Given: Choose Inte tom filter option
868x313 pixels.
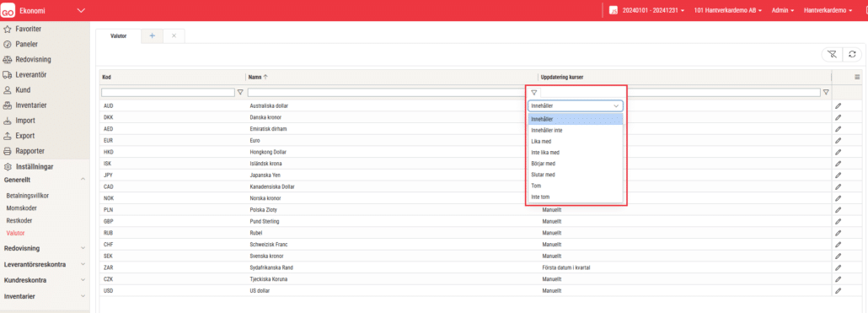Looking at the screenshot, I should (576, 197).
